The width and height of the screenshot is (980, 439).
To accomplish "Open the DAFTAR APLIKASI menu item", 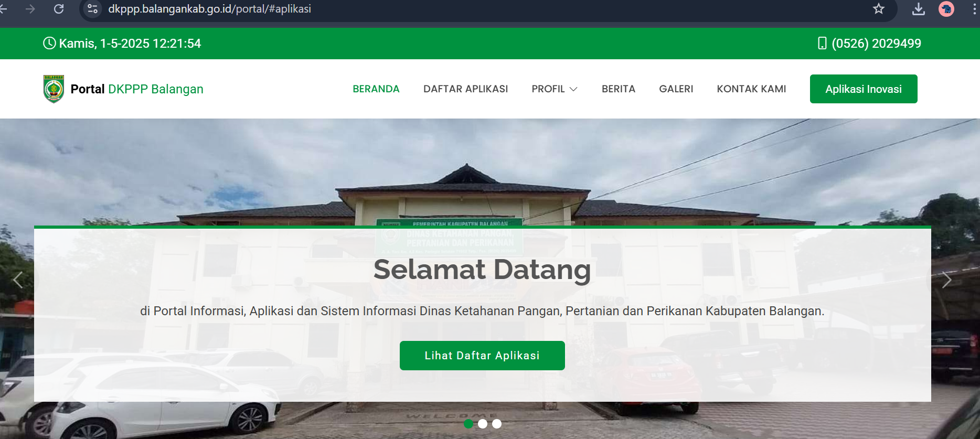I will [x=466, y=89].
